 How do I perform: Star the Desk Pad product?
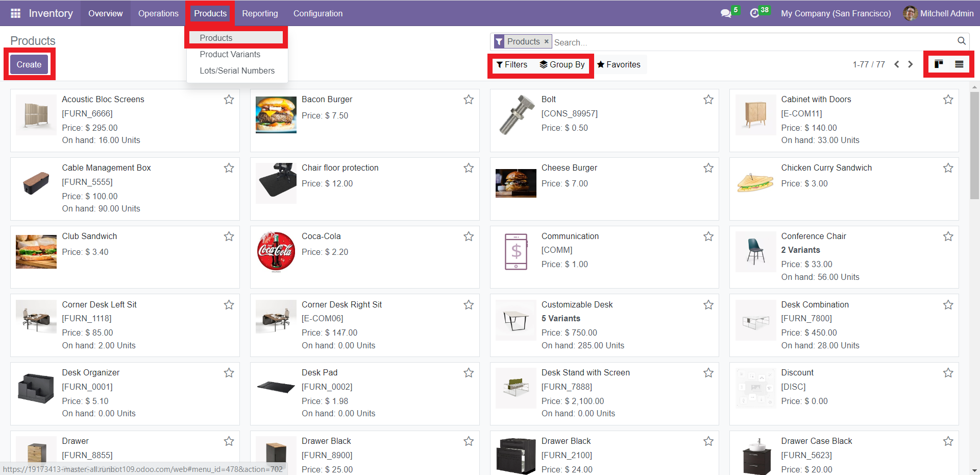[469, 373]
